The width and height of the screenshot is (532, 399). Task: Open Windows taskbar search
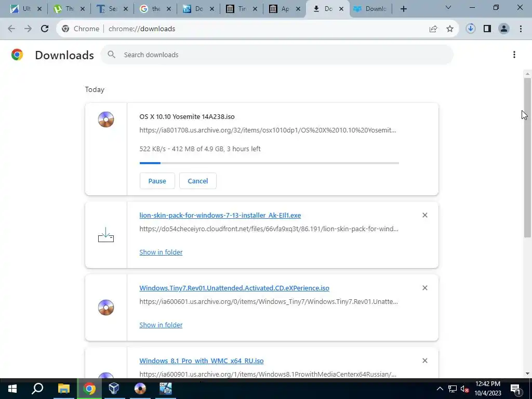point(37,389)
